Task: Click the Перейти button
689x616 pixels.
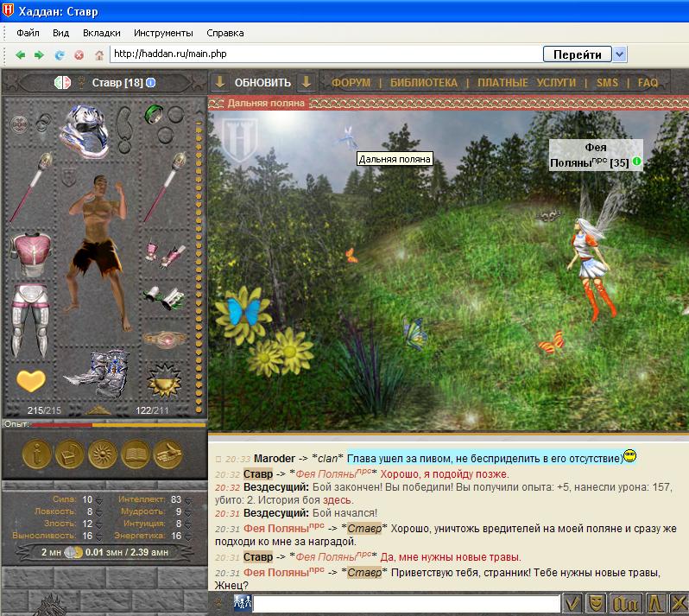Action: click(x=578, y=54)
